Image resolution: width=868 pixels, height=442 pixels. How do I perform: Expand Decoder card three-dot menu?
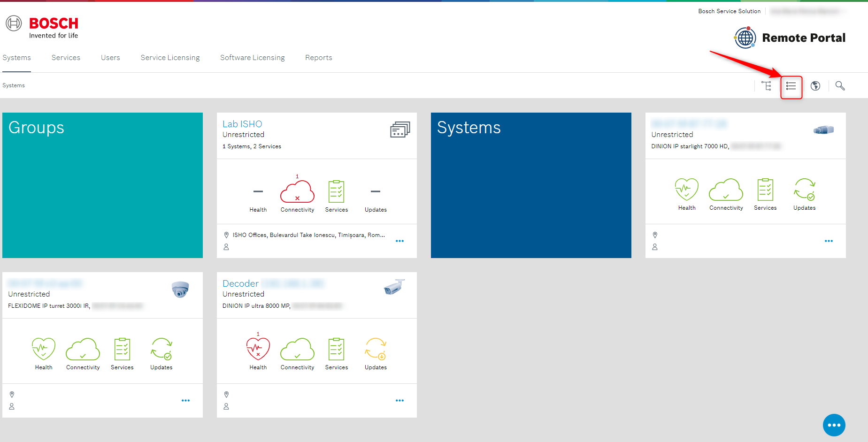(x=399, y=401)
